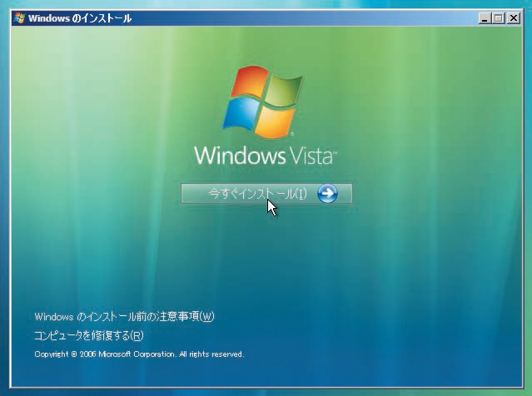Viewport: 532px width, 396px height.
Task: Maximize the Windows のインストール window
Action: (499, 18)
